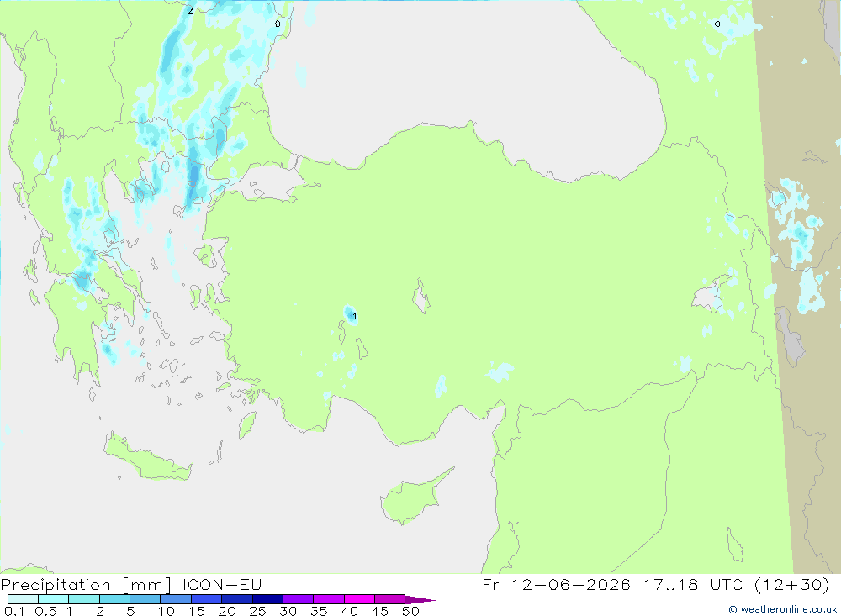This screenshot has height=616, width=841.
Task: Click the '0.5' legend scale label
Action: (45, 611)
